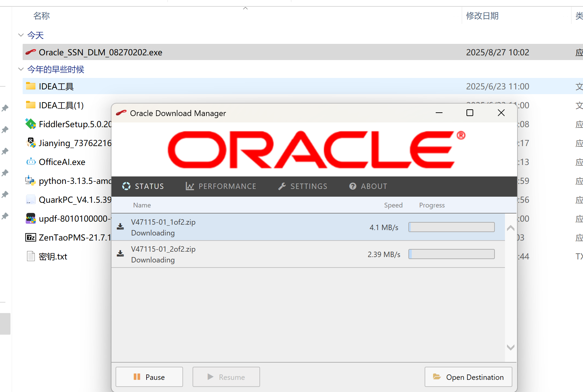Select the 密钥.txt file name
This screenshot has height=392, width=583.
coord(53,256)
